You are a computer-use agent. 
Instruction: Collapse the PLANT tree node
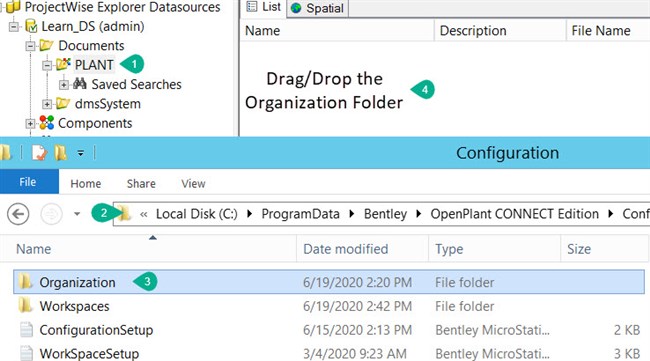pos(47,65)
